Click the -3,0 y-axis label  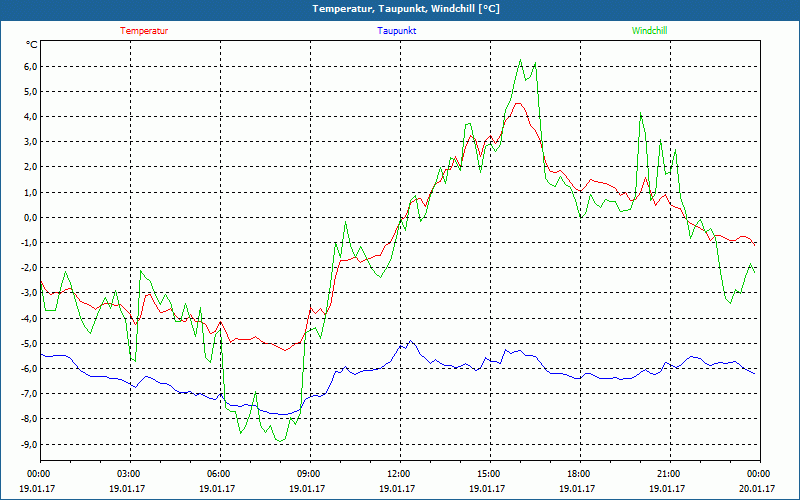29,293
